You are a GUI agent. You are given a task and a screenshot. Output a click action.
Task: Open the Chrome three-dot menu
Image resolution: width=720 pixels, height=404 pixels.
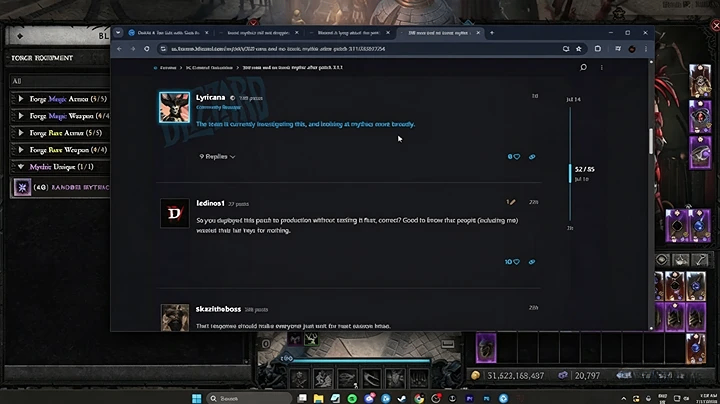click(x=646, y=49)
